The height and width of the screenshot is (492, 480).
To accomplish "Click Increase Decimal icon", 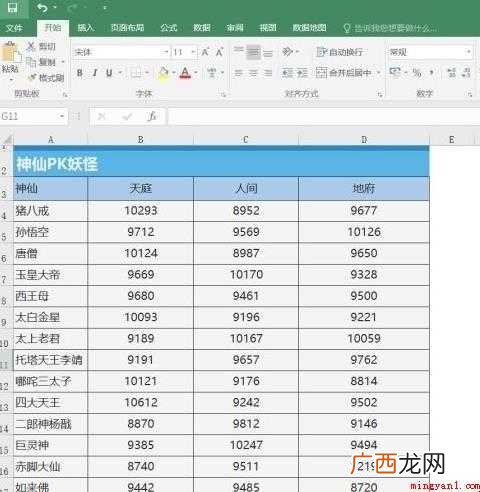I will [x=451, y=73].
